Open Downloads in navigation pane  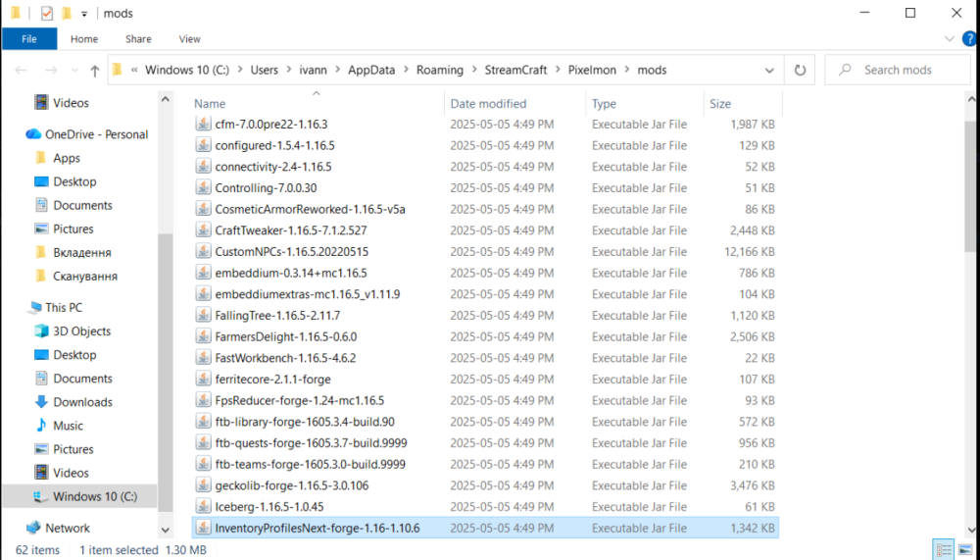pyautogui.click(x=73, y=402)
